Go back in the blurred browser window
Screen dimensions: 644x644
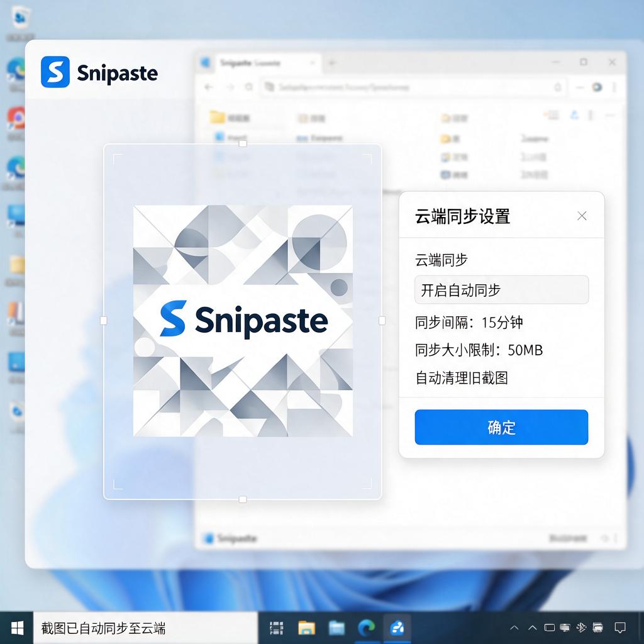click(209, 87)
